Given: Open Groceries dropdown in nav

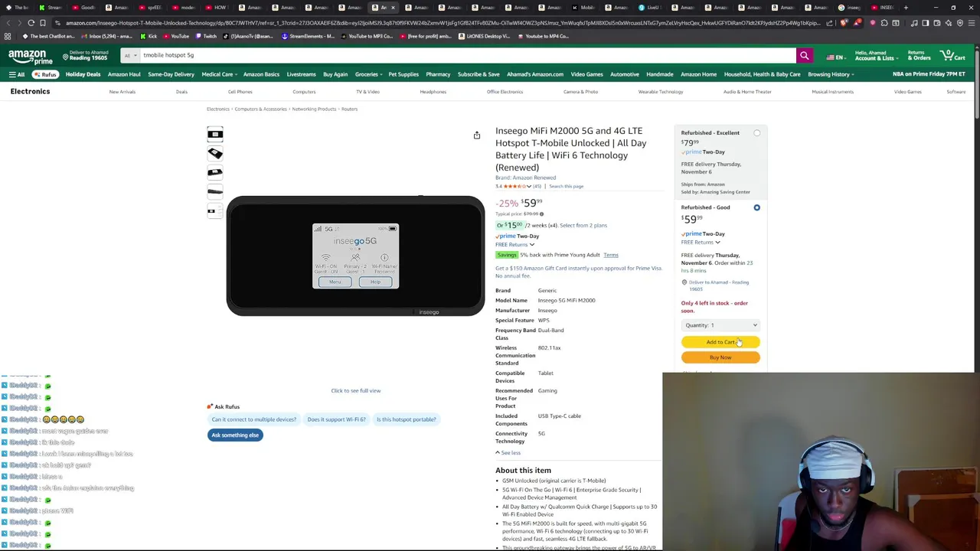Looking at the screenshot, I should click(367, 74).
